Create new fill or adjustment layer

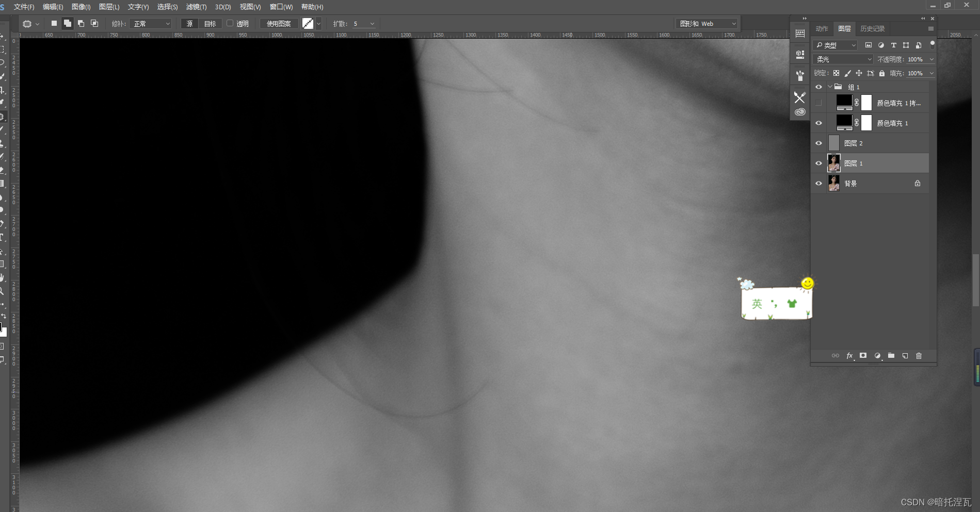click(x=877, y=356)
